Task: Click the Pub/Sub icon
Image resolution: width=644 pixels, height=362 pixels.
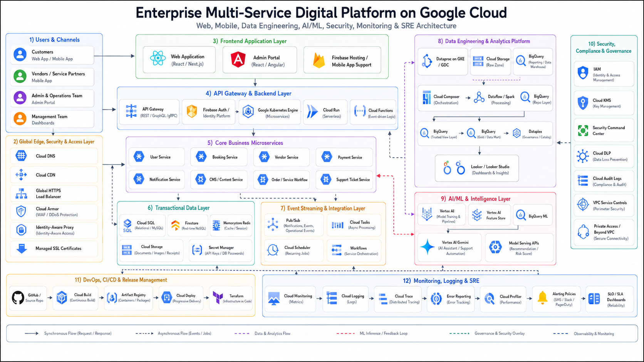Action: pos(273,225)
